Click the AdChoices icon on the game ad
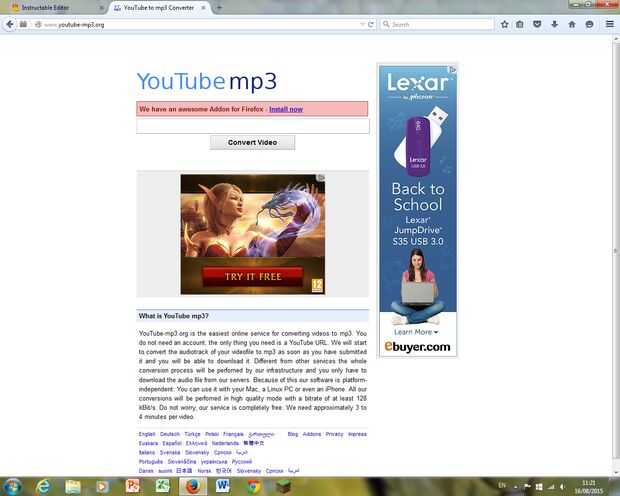 pos(321,178)
